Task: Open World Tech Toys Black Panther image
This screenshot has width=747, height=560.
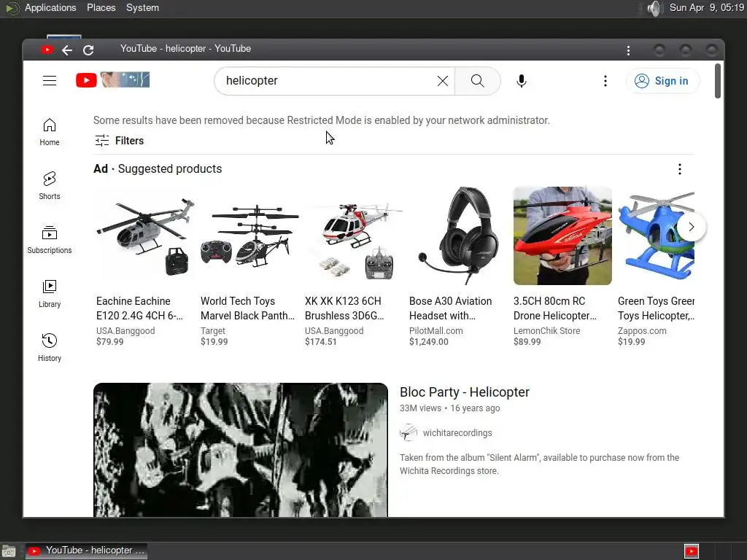Action: [249, 236]
